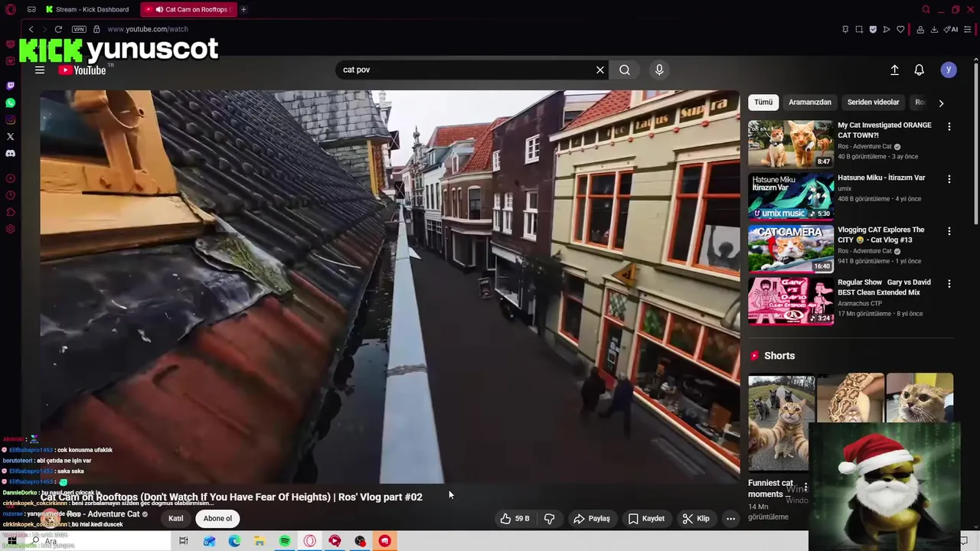
Task: Open the Hatsune Miku İtirazım Var thumbnail
Action: point(791,196)
